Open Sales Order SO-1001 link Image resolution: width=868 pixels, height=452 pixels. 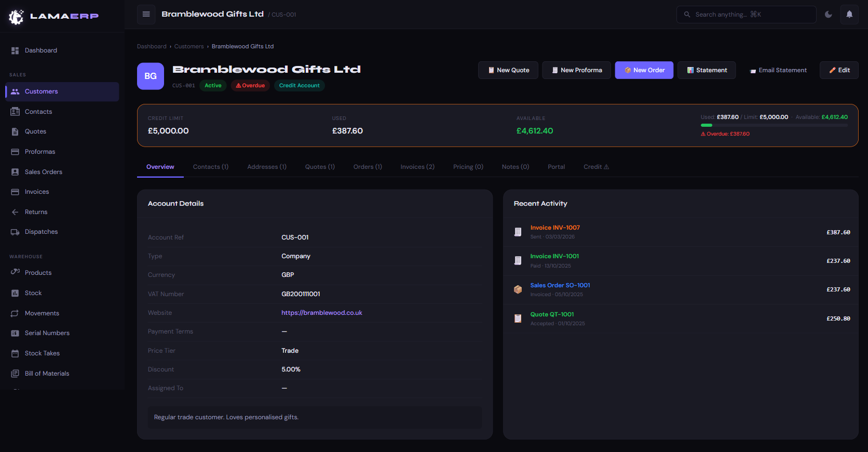(560, 285)
